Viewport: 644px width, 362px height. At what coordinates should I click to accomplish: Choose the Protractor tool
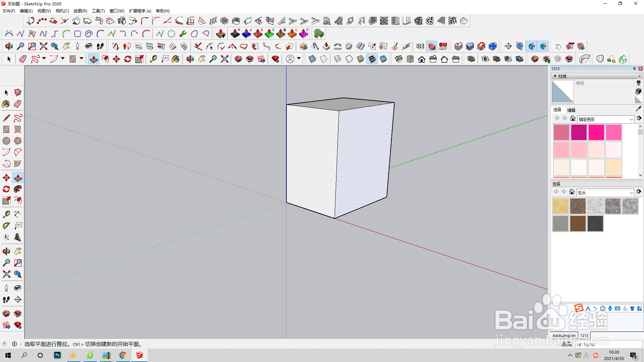click(x=6, y=226)
